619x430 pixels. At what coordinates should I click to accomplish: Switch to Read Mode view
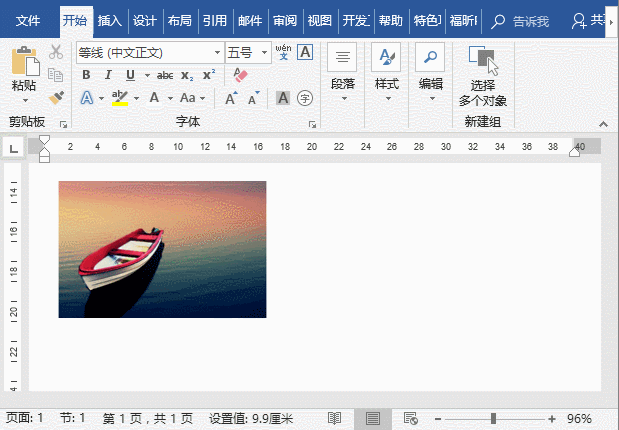pyautogui.click(x=335, y=418)
